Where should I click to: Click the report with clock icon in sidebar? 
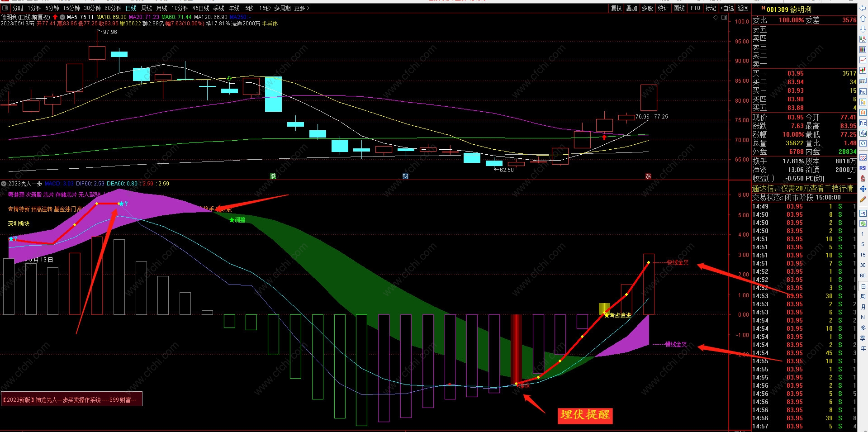[863, 39]
